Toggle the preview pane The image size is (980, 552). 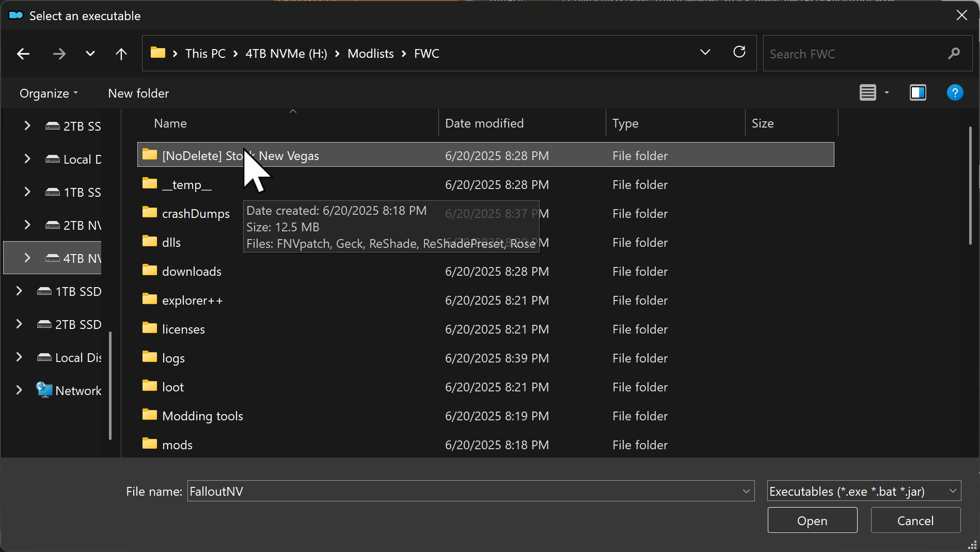point(918,93)
